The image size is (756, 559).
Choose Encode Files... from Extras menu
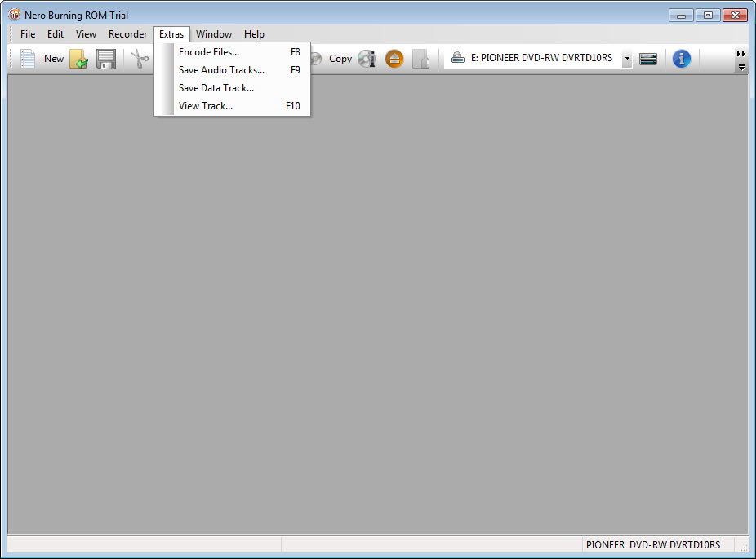click(233, 52)
